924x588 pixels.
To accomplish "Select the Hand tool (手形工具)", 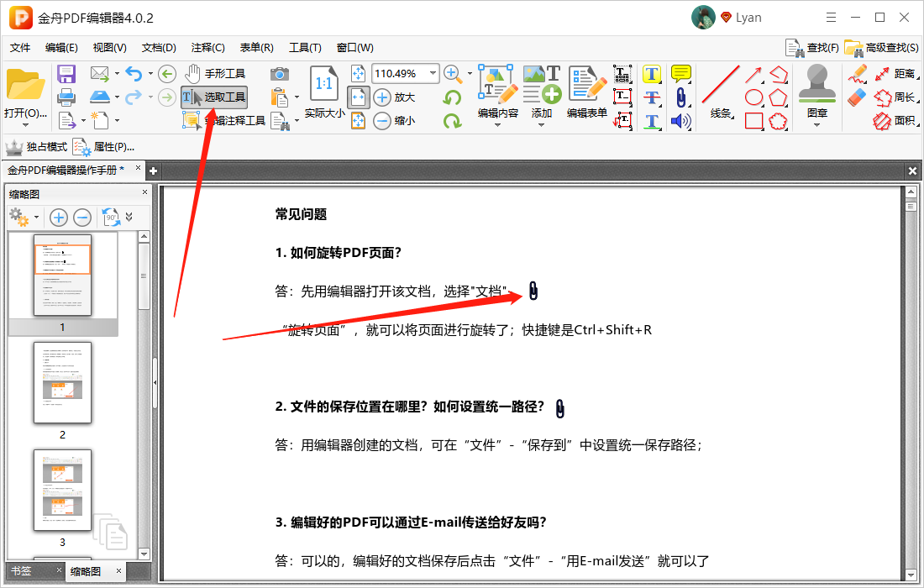I will coord(214,74).
